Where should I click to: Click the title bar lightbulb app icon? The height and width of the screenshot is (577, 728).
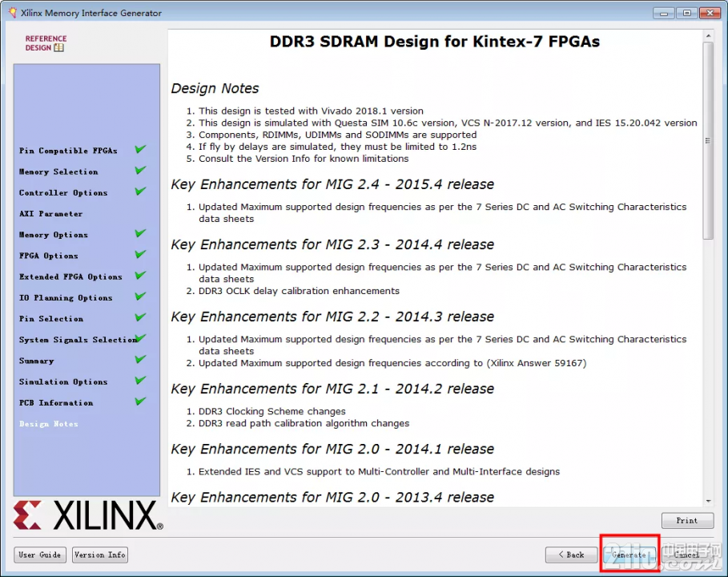click(13, 13)
